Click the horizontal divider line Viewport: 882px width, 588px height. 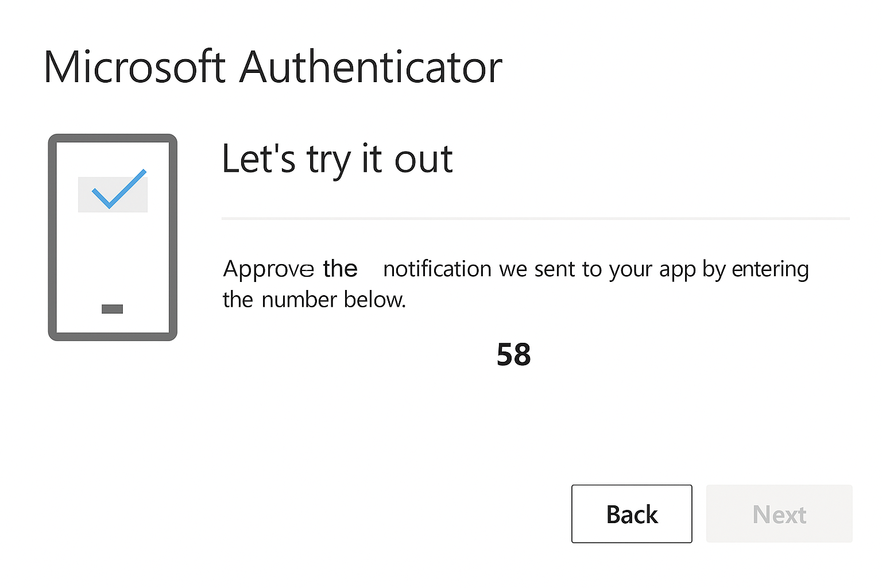point(534,218)
